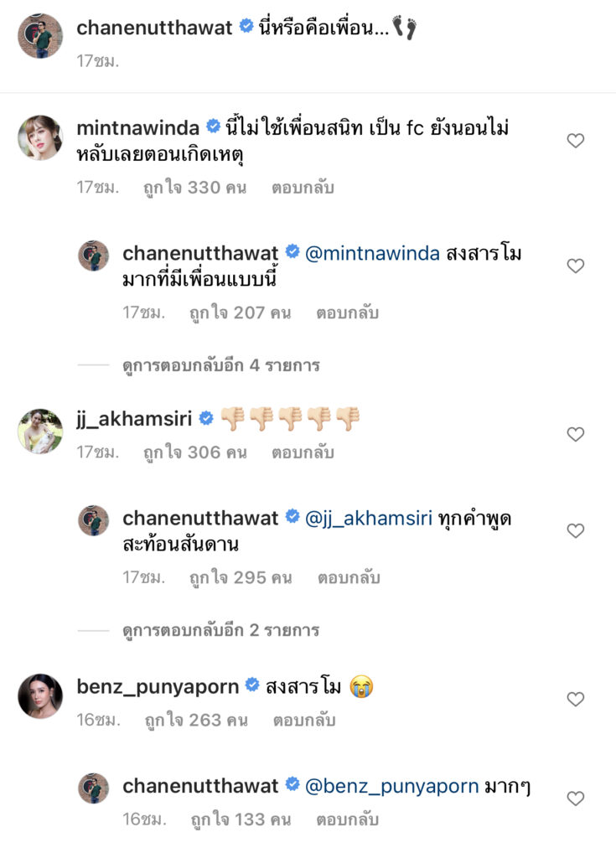Screen dimensions: 616x858
Task: Like chanenutthawat's reply to @jj_akhamsiri
Action: point(575,530)
